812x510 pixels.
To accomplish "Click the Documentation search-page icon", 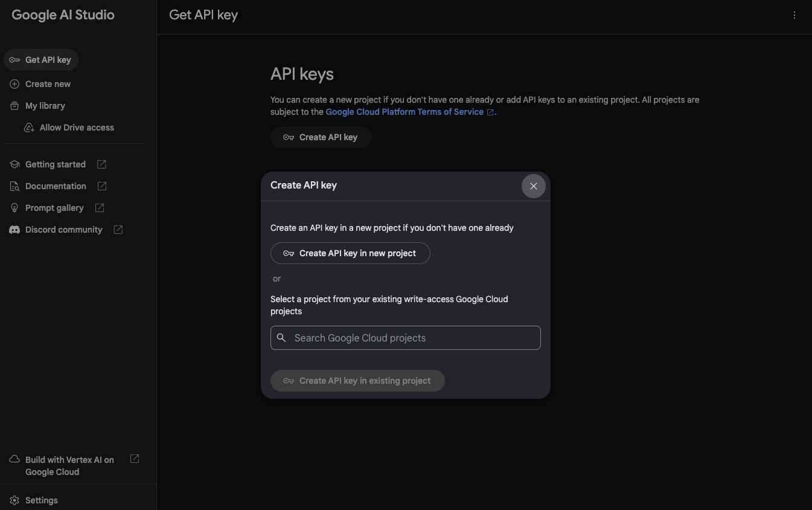I will 14,186.
